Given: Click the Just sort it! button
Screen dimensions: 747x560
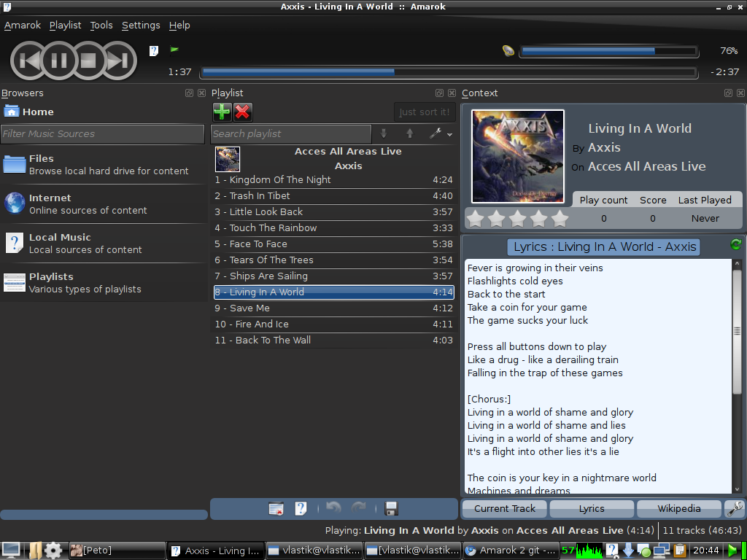Looking at the screenshot, I should point(425,112).
